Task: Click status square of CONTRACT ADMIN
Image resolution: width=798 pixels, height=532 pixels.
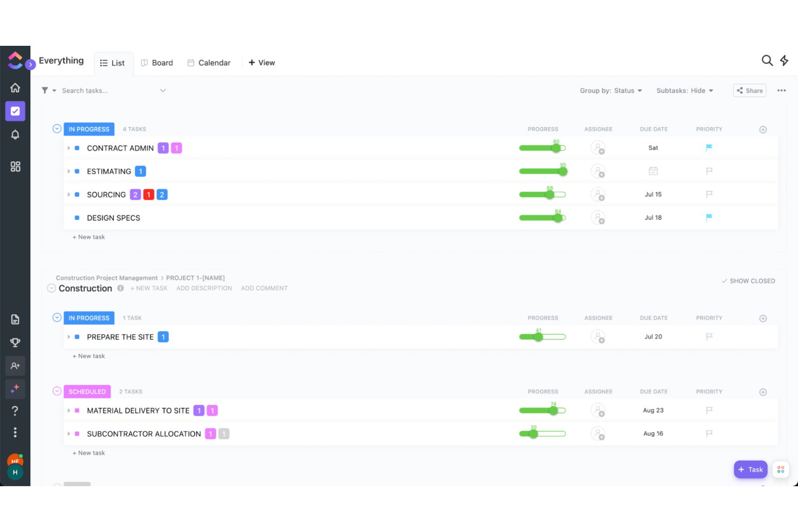Action: [x=77, y=148]
